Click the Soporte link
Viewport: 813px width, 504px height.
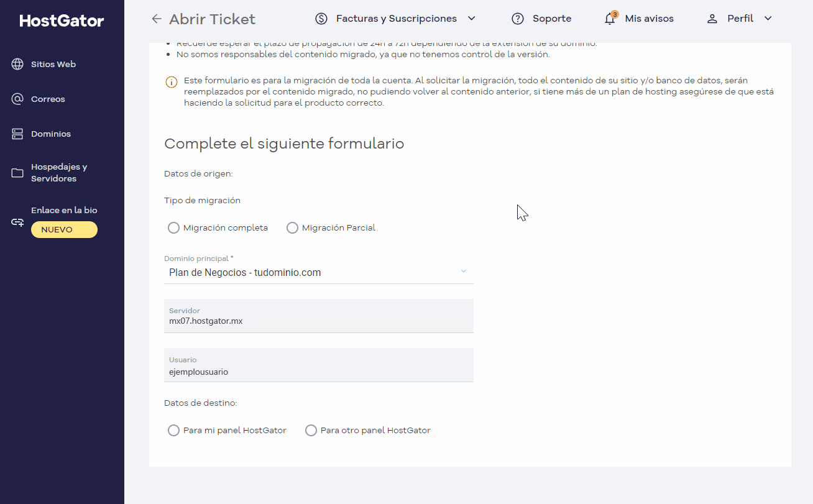pyautogui.click(x=552, y=19)
